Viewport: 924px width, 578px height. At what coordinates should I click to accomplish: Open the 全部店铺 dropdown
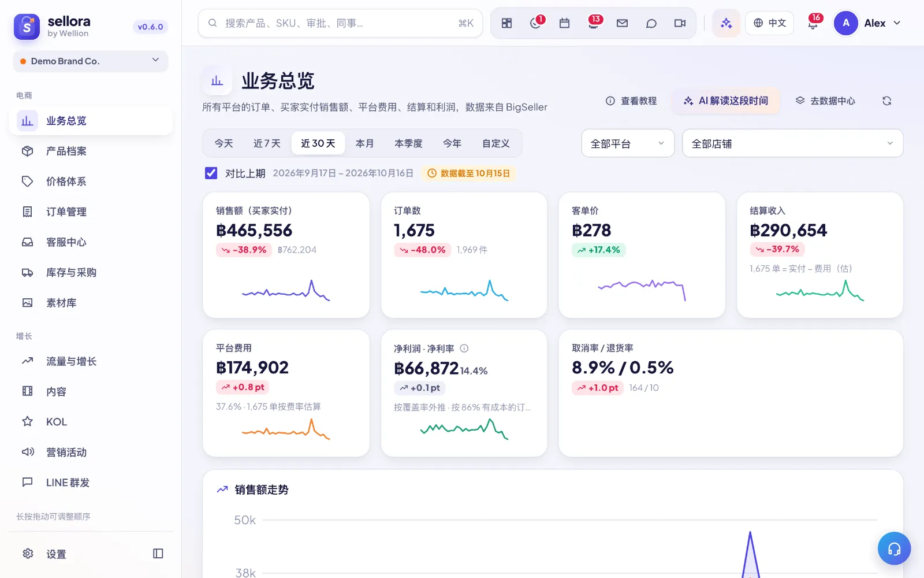(792, 143)
